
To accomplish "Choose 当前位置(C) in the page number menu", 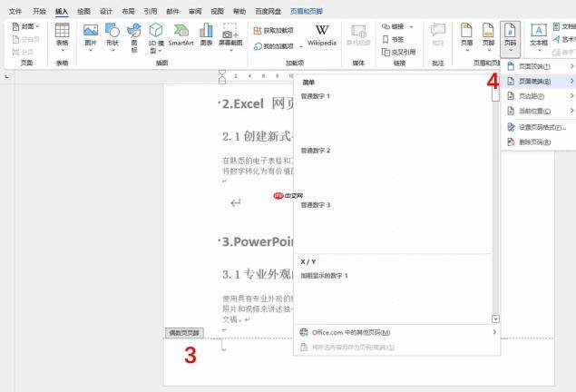I will click(539, 111).
